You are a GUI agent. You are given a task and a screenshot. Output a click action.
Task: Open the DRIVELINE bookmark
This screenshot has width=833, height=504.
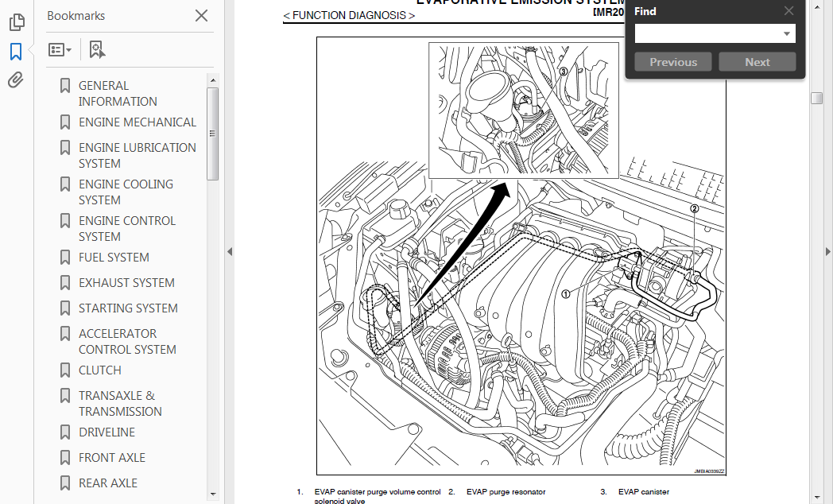[x=107, y=432]
